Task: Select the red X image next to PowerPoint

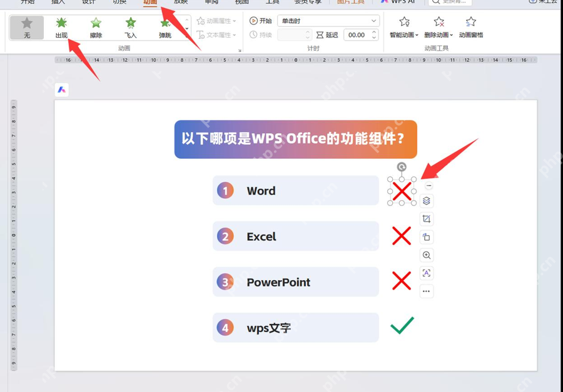Action: point(402,281)
